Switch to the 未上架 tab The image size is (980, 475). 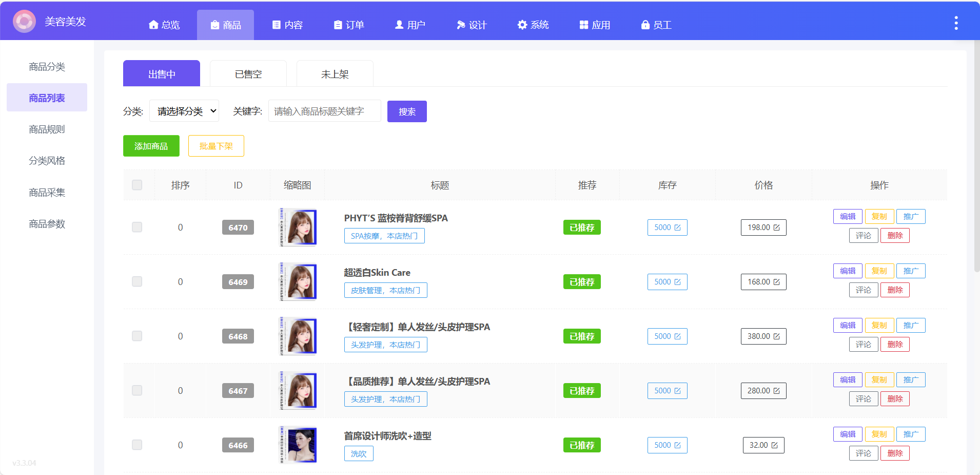pos(335,74)
